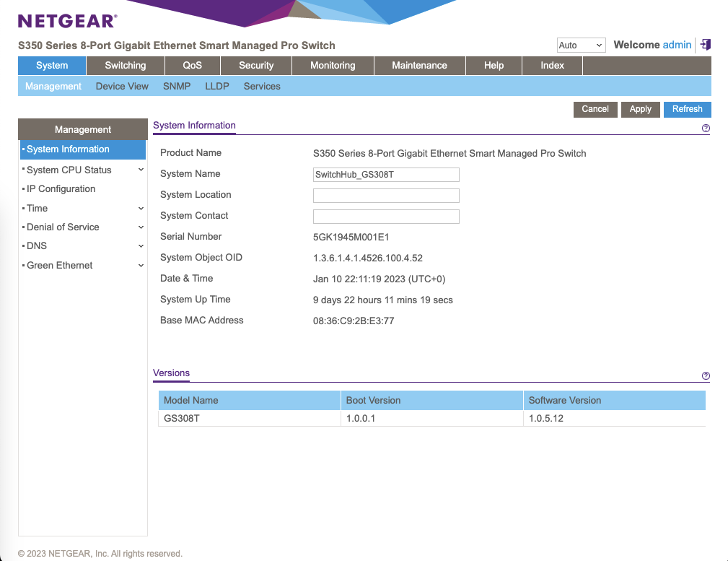
Task: Expand the DNS menu chevron
Action: 141,246
